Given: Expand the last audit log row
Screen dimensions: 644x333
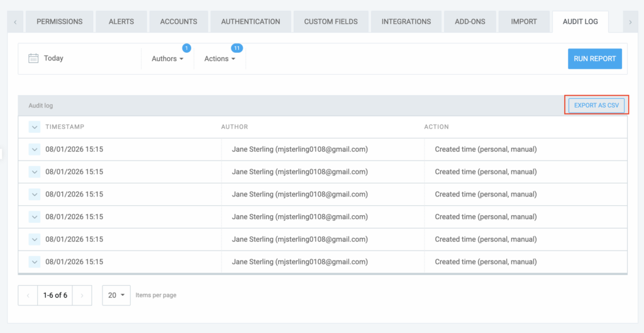Looking at the screenshot, I should [x=35, y=262].
